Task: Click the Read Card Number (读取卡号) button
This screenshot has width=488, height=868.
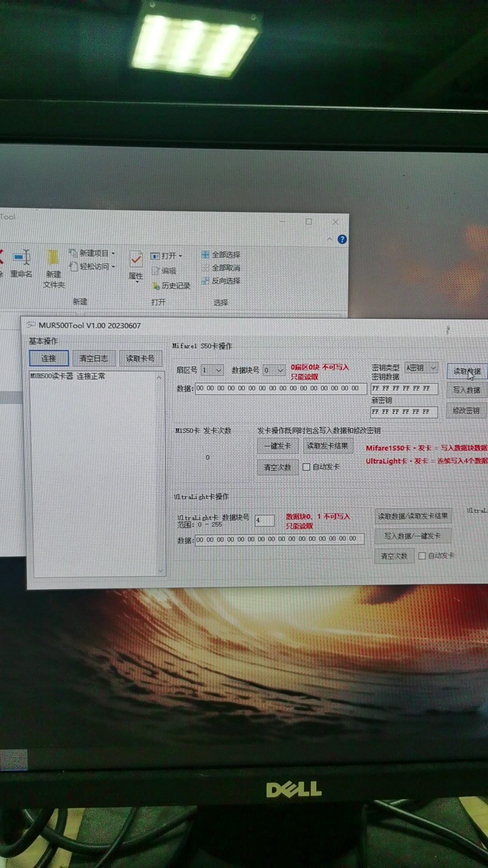Action: click(x=140, y=359)
